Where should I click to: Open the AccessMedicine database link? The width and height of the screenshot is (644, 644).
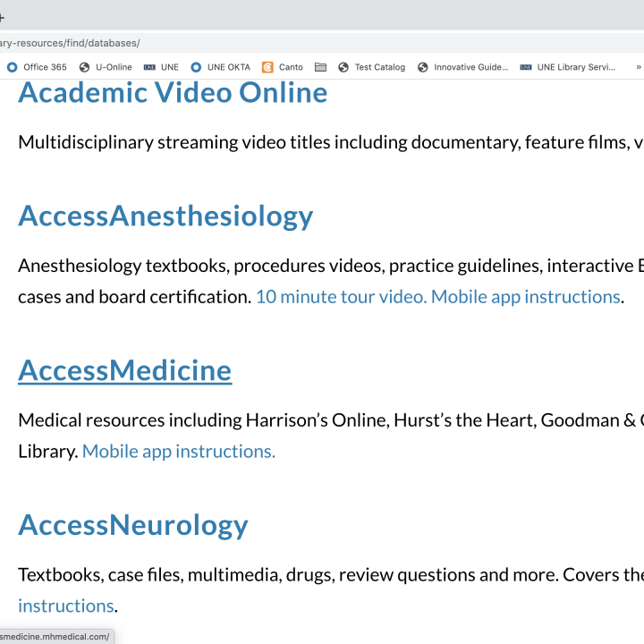[x=125, y=370]
